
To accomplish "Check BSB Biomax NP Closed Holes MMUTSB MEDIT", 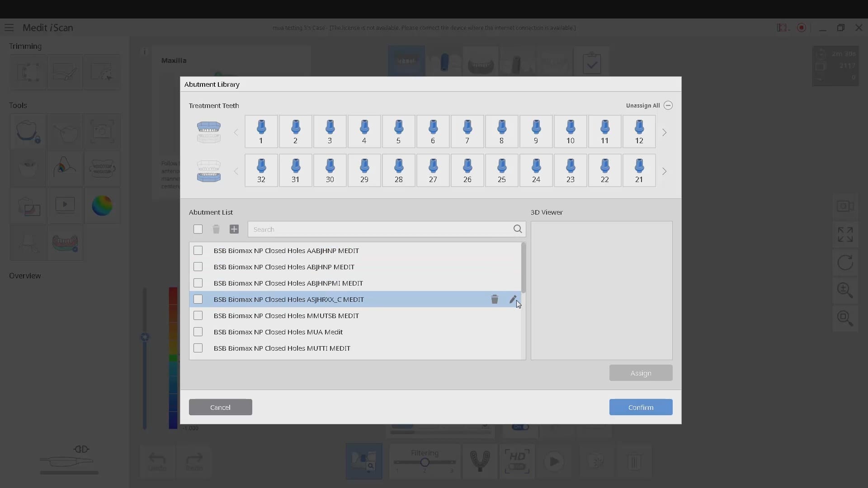I will point(198,315).
